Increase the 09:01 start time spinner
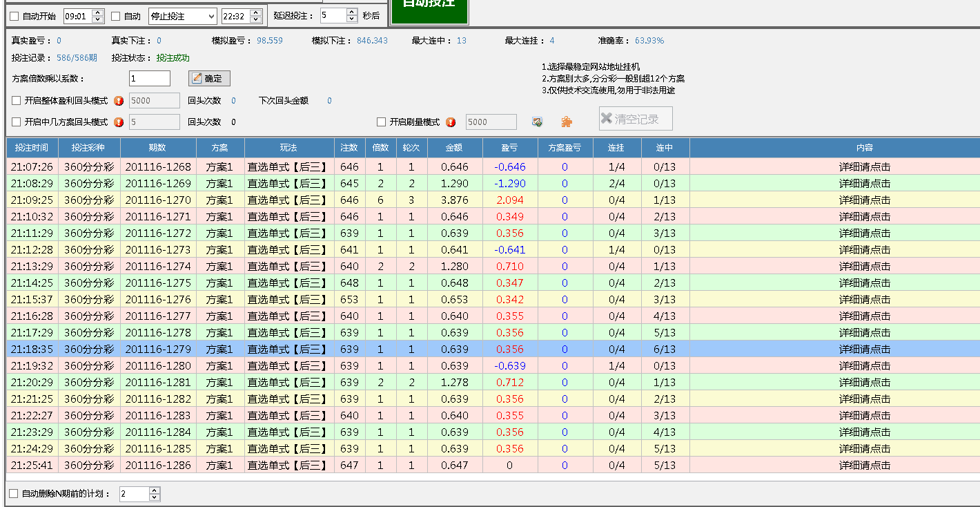This screenshot has width=980, height=507. point(98,12)
